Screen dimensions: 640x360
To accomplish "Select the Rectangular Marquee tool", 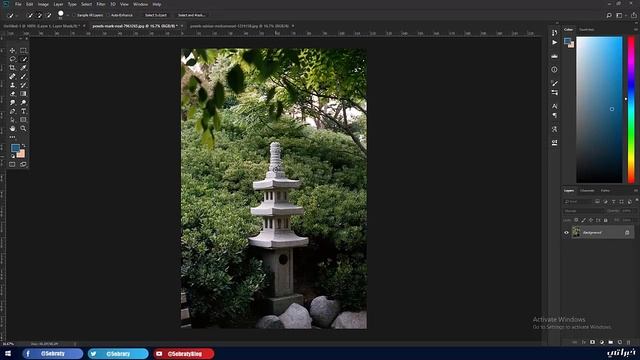I will pos(23,51).
